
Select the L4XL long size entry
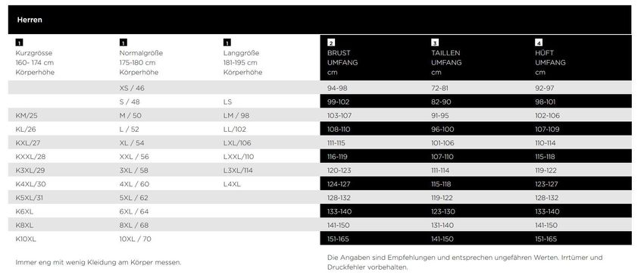pos(232,184)
